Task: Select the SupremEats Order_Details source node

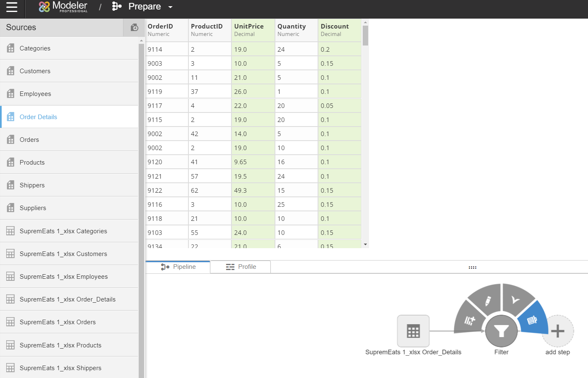Action: [x=413, y=331]
